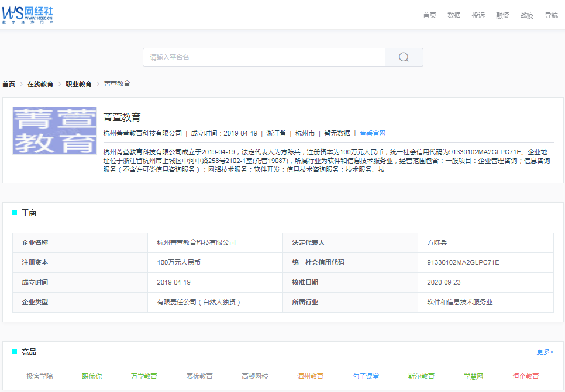Click the 核准日期 label cell
The image size is (565, 392).
pyautogui.click(x=350, y=282)
